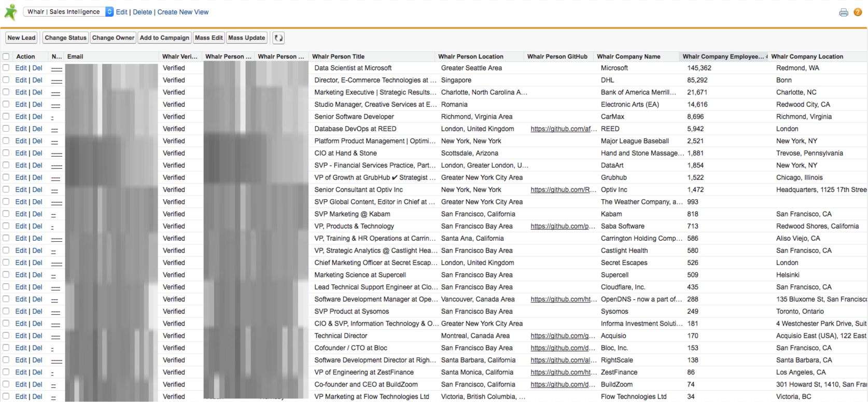Click Del link in the ZestFinance row
The width and height of the screenshot is (868, 402).
coord(37,372)
